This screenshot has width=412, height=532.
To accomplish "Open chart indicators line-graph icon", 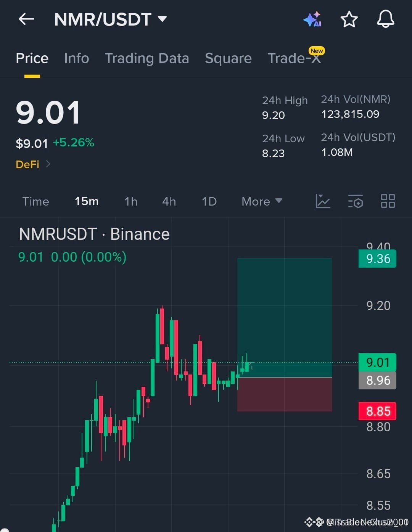I will point(323,201).
